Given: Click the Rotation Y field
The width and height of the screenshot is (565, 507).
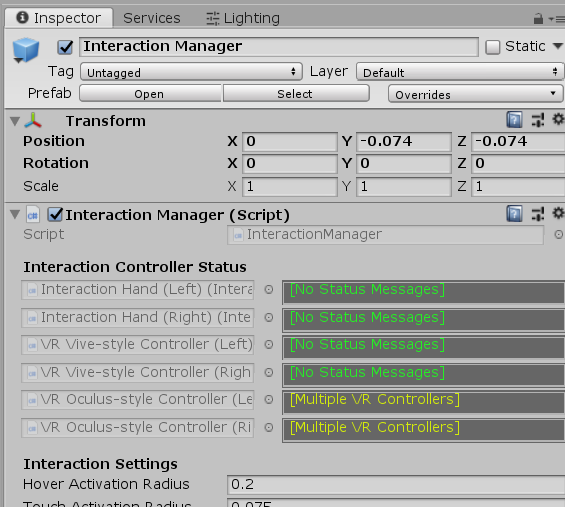Looking at the screenshot, I should point(404,164).
